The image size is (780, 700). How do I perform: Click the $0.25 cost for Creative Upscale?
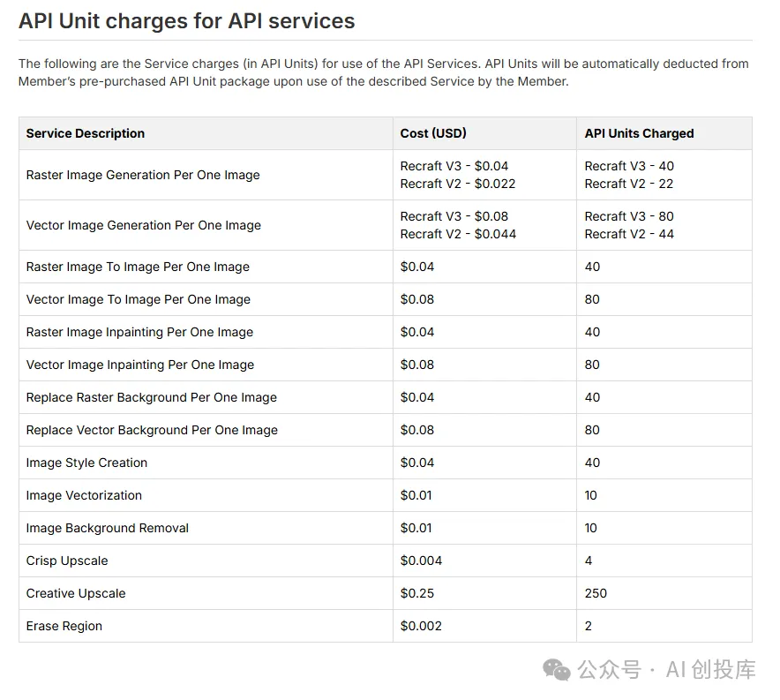click(x=417, y=593)
